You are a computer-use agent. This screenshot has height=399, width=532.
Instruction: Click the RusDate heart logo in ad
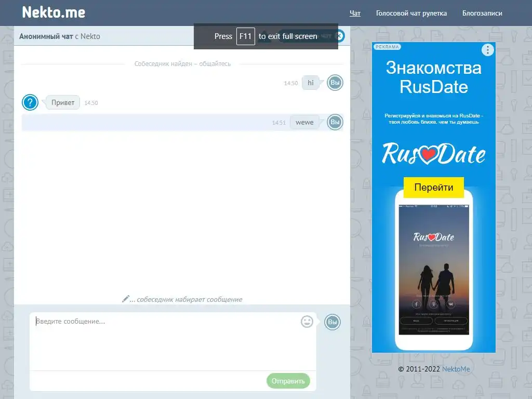click(434, 154)
